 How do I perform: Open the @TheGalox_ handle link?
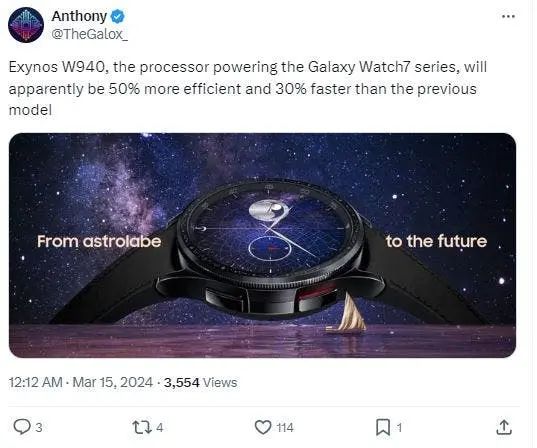point(90,34)
